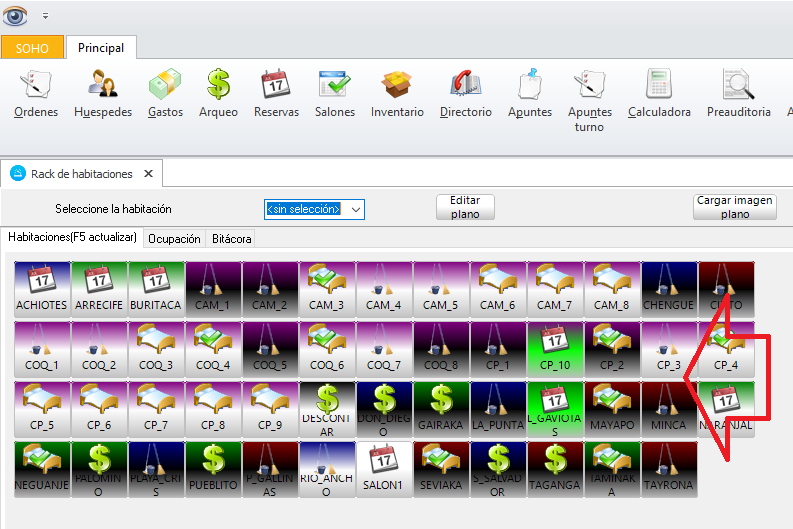Screen dimensions: 793x529
Task: Close the Rack de habitaciones tab
Action: (x=148, y=173)
